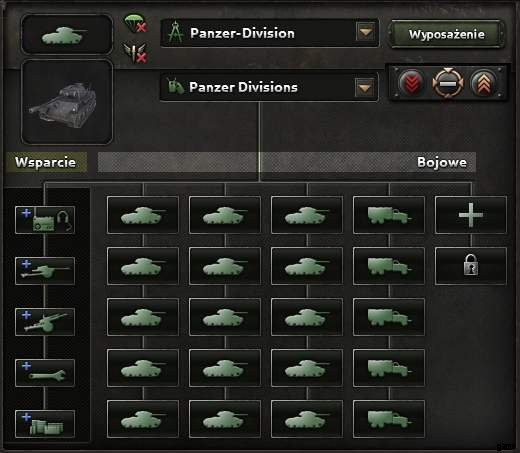Toggle the crossed wings indicator icon

pos(135,53)
